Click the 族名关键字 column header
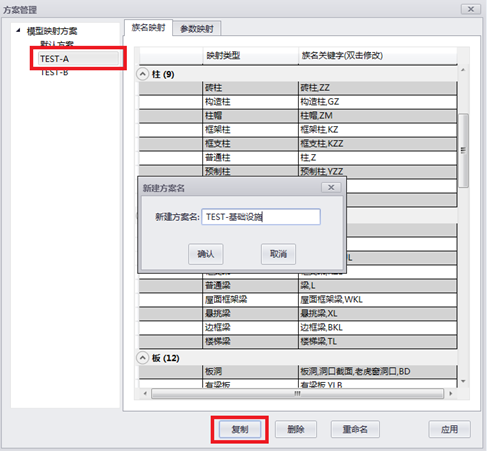 (x=377, y=55)
